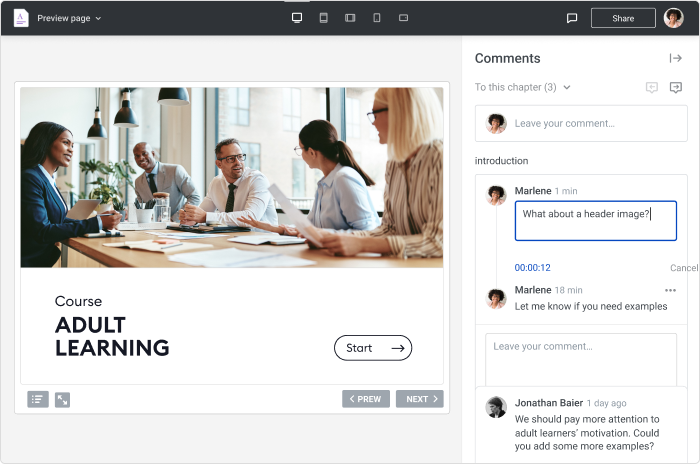This screenshot has height=464, width=700.
Task: Expand the To this chapter filter
Action: click(522, 87)
